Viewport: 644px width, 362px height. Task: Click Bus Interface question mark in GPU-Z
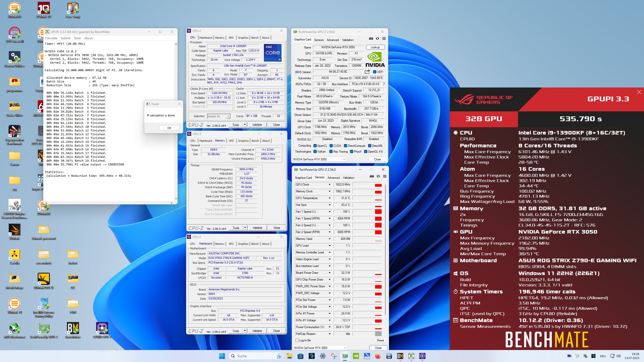point(384,84)
